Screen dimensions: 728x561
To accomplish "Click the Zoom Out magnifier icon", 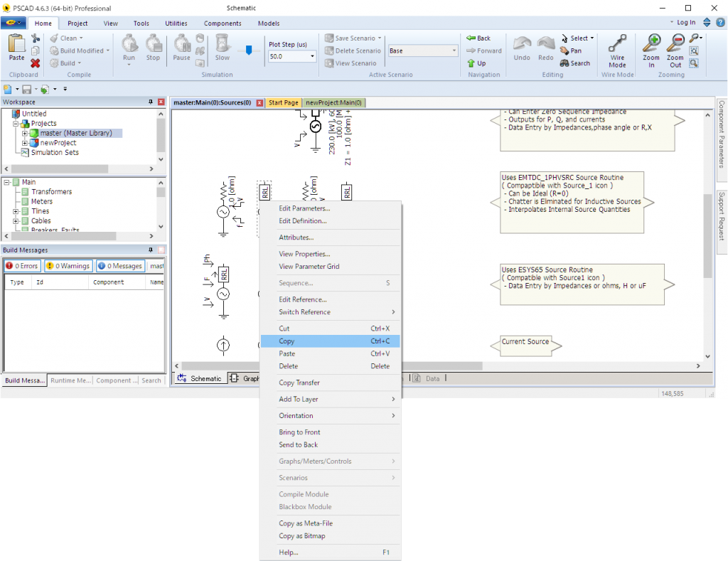I will coord(675,44).
